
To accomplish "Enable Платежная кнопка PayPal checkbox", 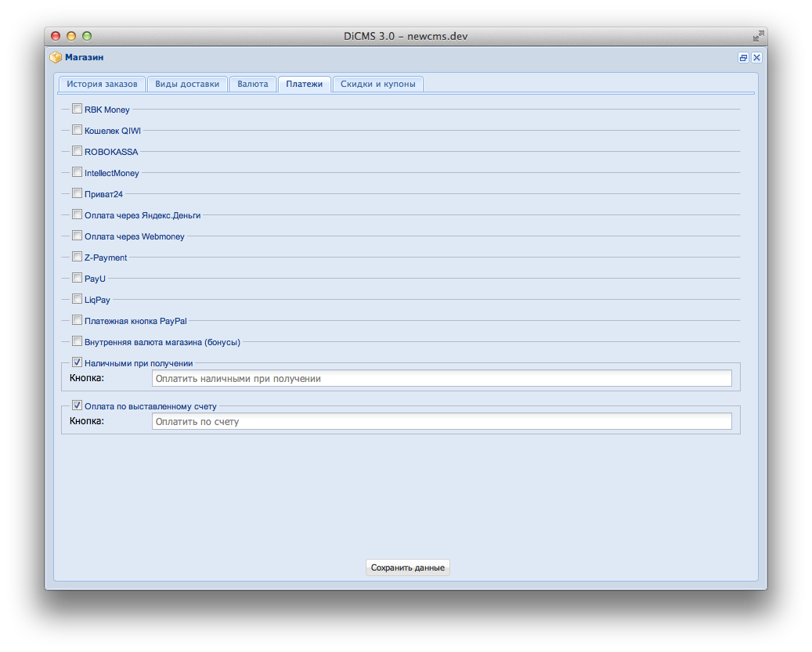I will tap(78, 320).
